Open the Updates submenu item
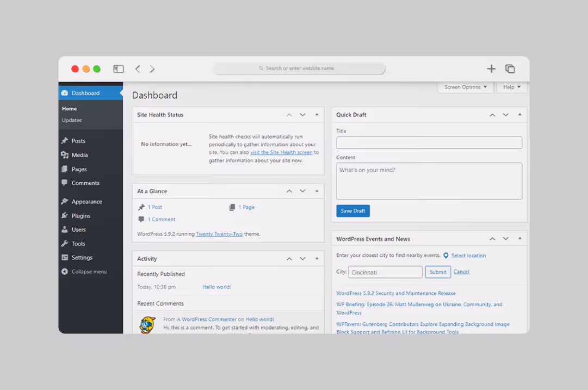The height and width of the screenshot is (390, 588). click(72, 120)
